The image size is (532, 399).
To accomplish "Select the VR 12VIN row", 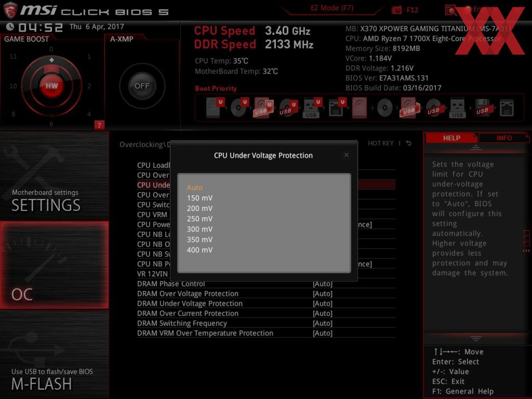I will (x=152, y=274).
